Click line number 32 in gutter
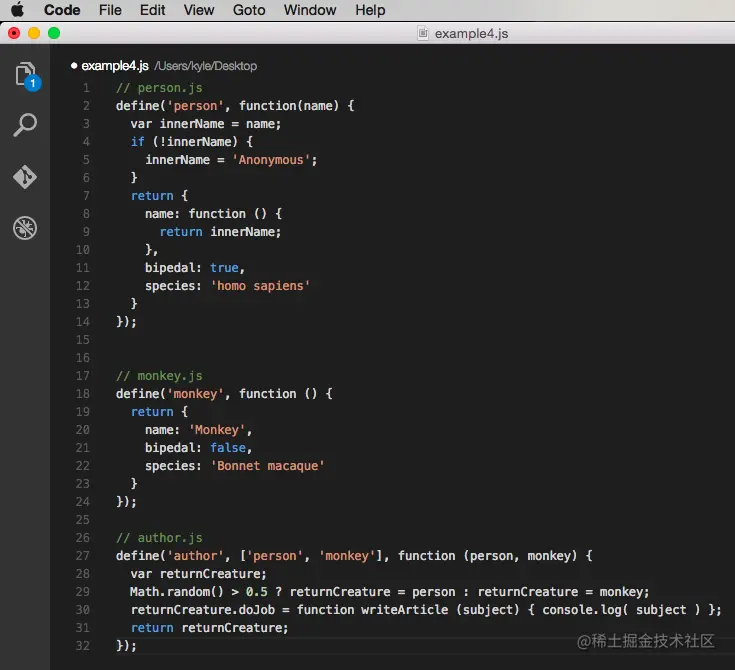The image size is (735, 670). [x=82, y=646]
